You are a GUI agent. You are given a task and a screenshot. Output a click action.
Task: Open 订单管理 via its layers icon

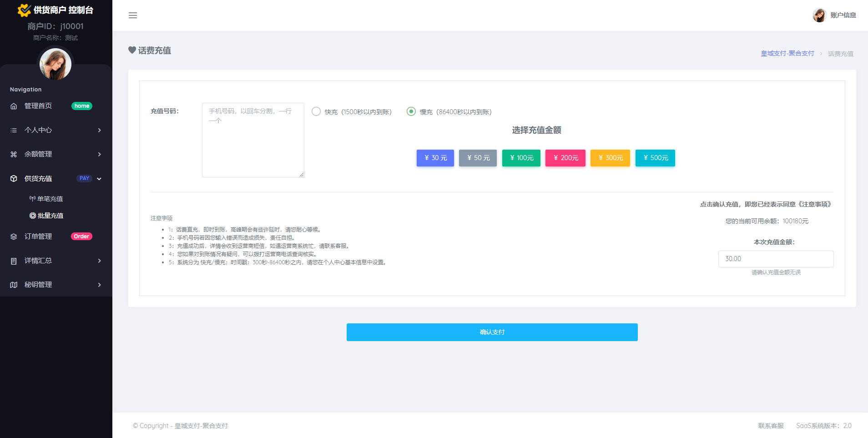[14, 236]
